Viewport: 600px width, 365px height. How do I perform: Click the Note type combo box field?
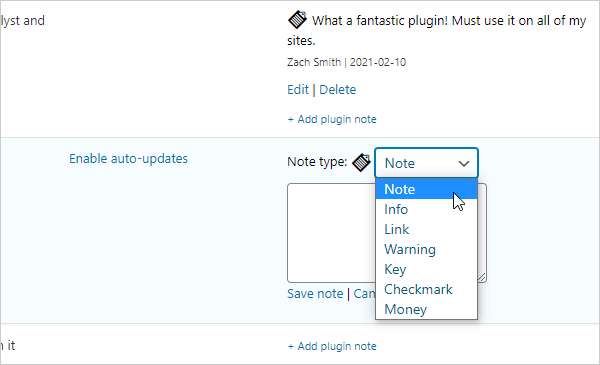click(426, 163)
